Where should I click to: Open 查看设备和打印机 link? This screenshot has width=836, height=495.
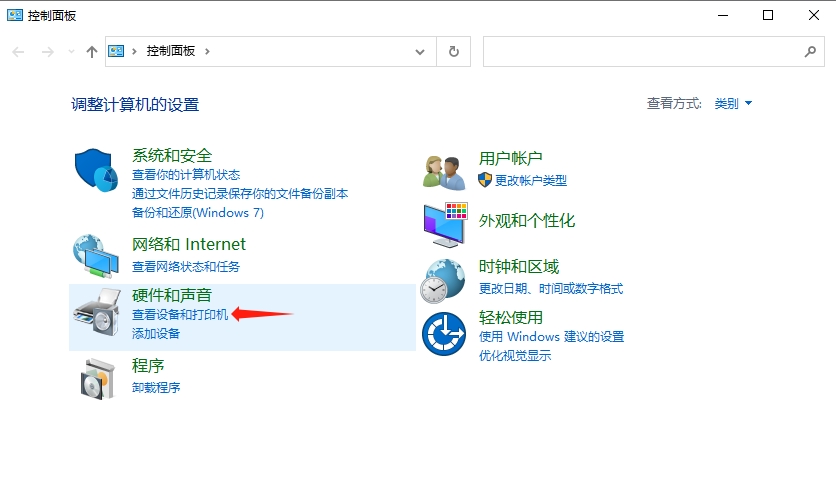pos(180,315)
